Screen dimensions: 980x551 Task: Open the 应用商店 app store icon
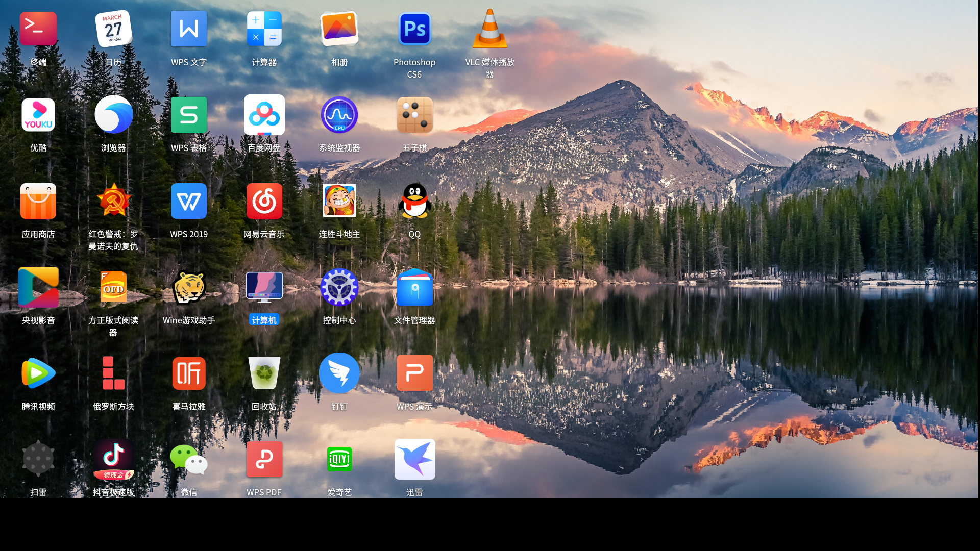38,202
